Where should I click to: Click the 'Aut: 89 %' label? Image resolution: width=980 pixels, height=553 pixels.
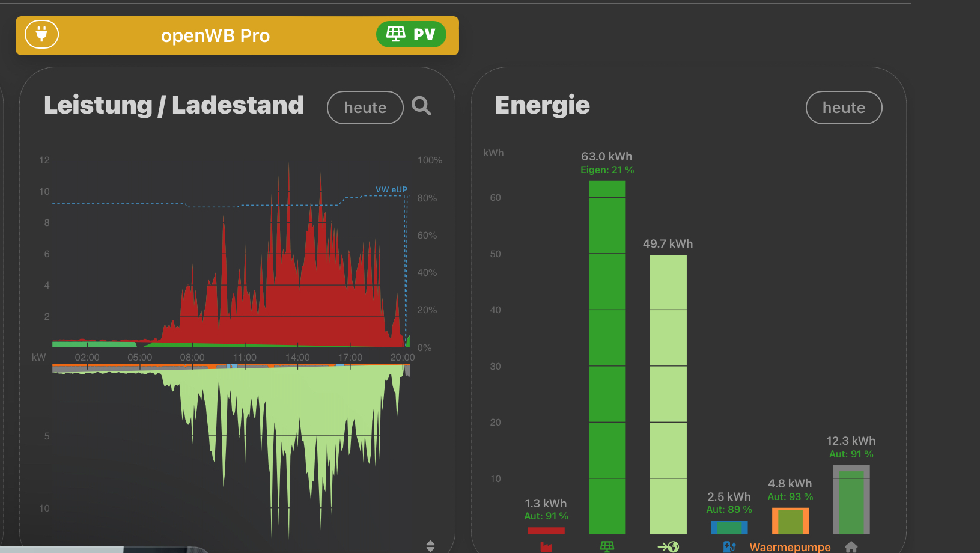pos(729,509)
